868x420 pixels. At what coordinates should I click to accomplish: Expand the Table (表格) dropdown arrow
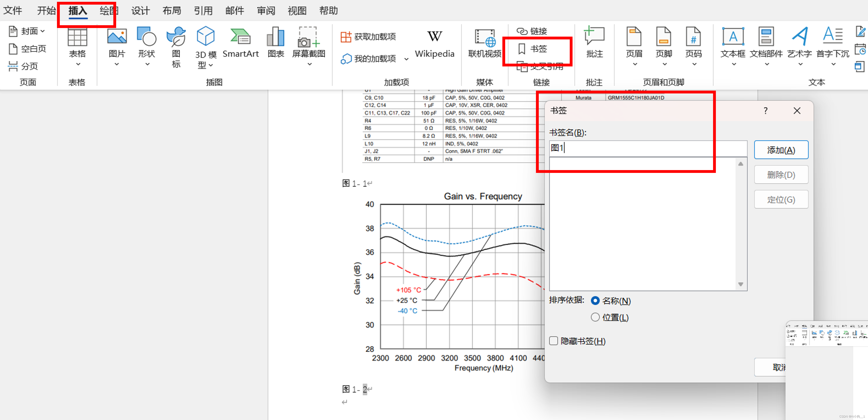click(78, 64)
